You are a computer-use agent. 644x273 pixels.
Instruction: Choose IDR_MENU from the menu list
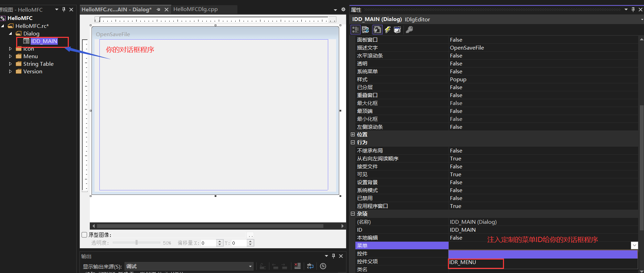(543, 262)
